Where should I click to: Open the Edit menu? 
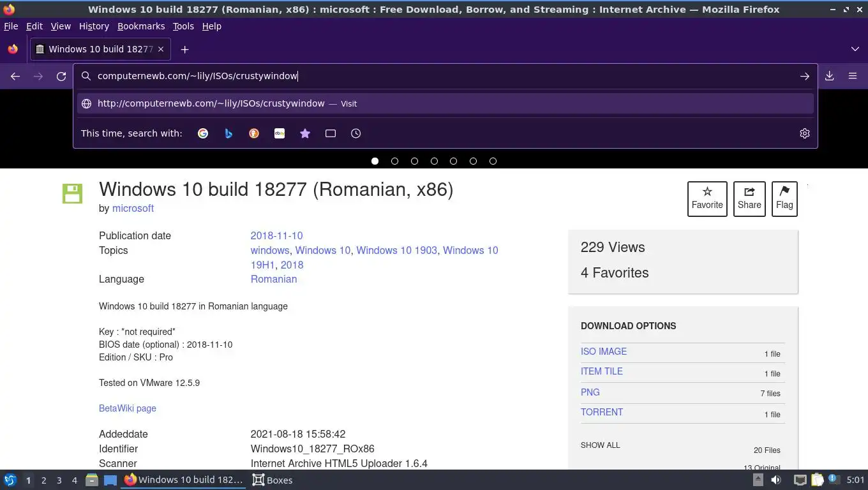coord(34,26)
